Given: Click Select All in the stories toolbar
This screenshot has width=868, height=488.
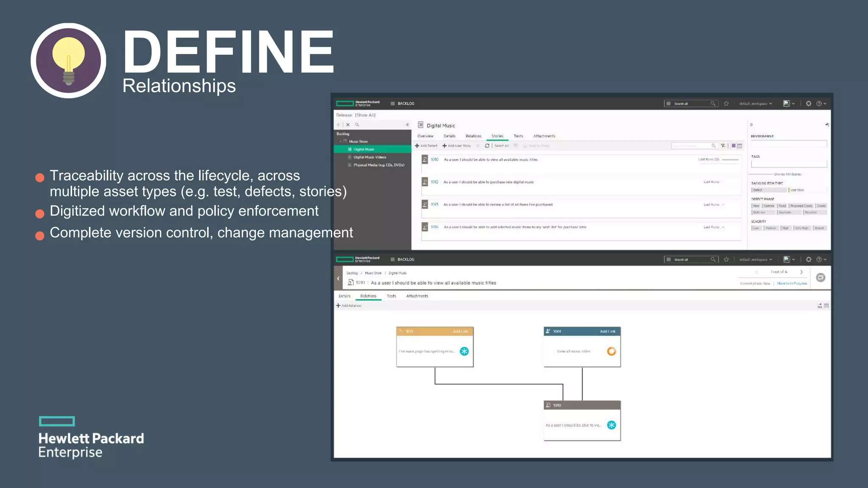Looking at the screenshot, I should coord(502,146).
